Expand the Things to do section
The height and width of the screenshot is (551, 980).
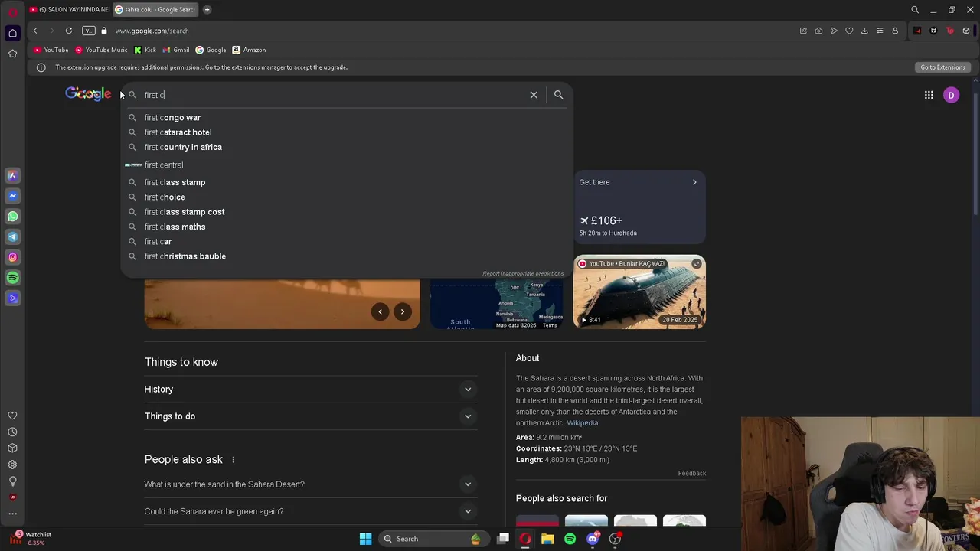310,416
